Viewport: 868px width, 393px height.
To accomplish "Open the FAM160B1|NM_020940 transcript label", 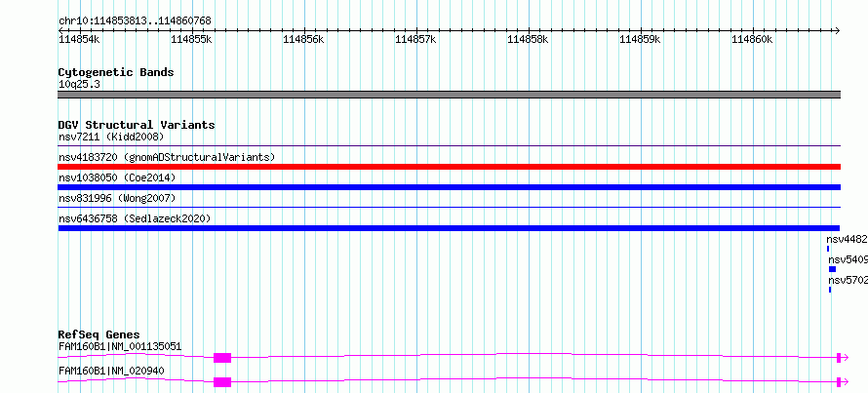I will pos(111,371).
